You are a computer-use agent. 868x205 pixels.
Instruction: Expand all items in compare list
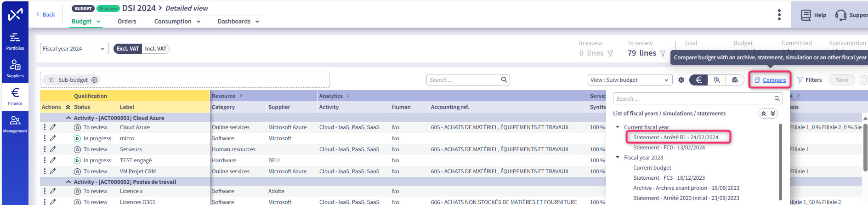point(773,114)
